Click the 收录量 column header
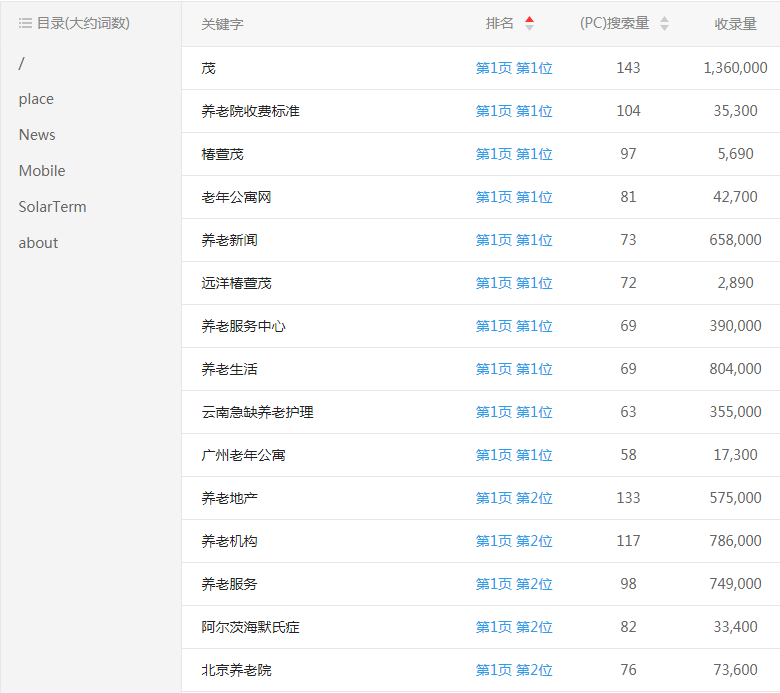This screenshot has height=693, width=780. click(735, 24)
